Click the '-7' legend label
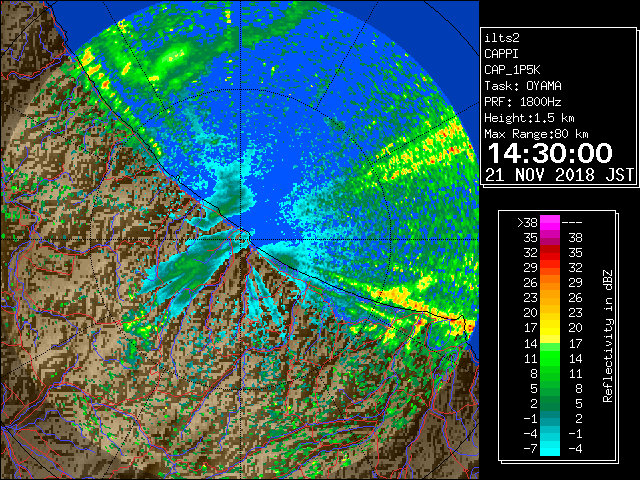 (530, 449)
